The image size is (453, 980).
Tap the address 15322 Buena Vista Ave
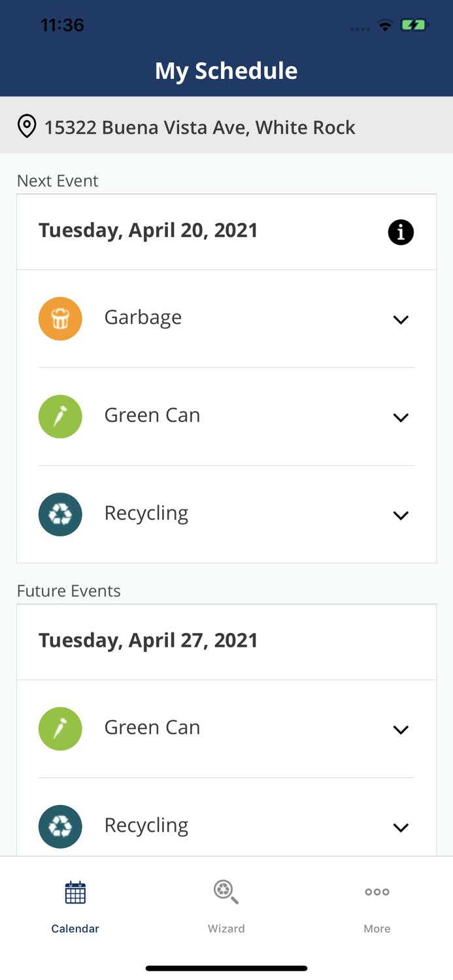coord(200,127)
